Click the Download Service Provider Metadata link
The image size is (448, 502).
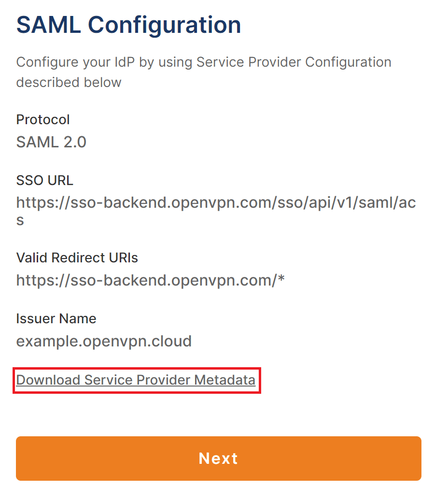pyautogui.click(x=136, y=380)
